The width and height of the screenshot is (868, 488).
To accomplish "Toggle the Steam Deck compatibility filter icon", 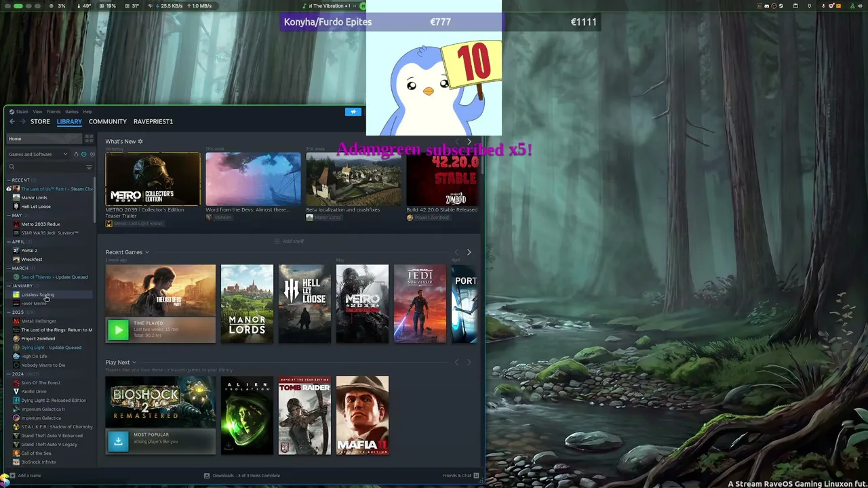I will (75, 155).
